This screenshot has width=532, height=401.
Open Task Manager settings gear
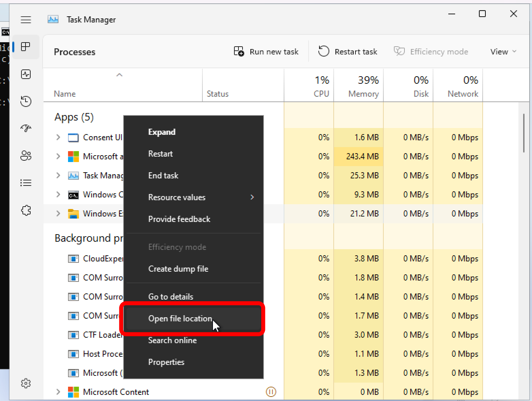(x=26, y=383)
